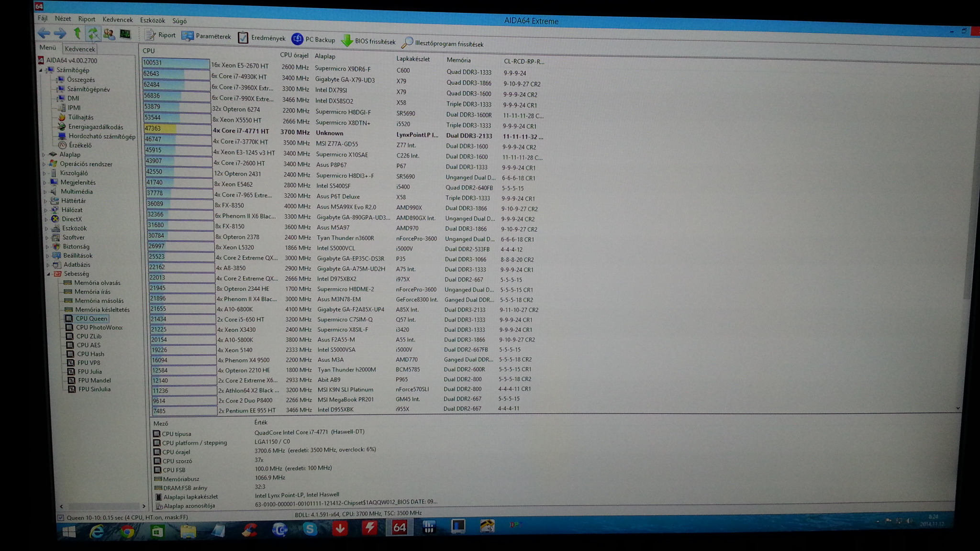
Task: Select CPU AES benchmark
Action: click(89, 345)
